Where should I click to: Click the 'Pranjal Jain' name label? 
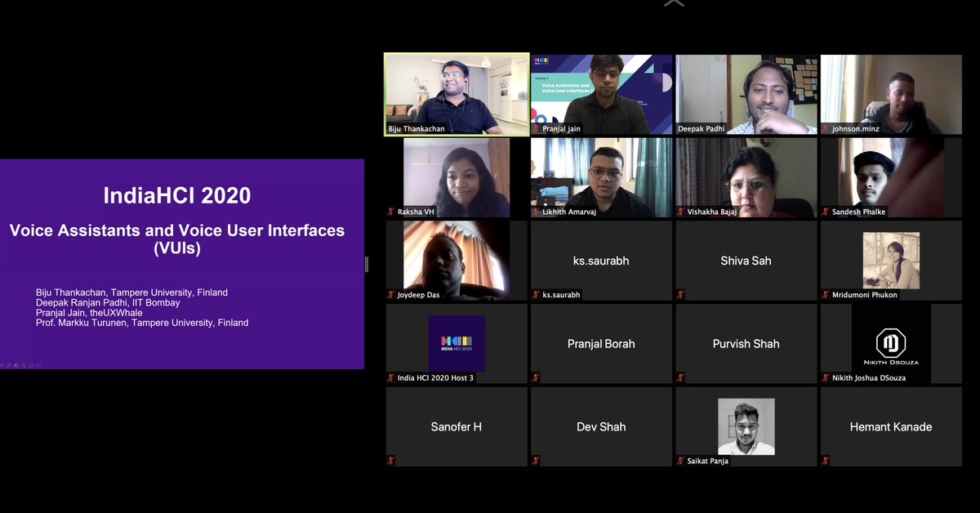(562, 129)
